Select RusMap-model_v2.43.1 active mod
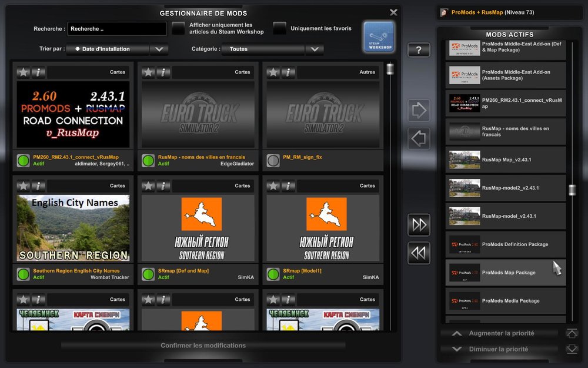The height and width of the screenshot is (368, 588). (506, 216)
